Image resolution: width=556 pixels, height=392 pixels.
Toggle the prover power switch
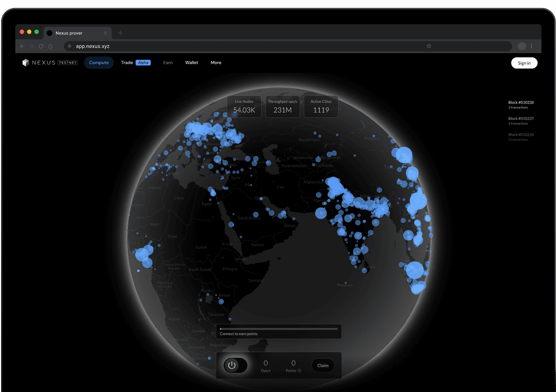(235, 365)
